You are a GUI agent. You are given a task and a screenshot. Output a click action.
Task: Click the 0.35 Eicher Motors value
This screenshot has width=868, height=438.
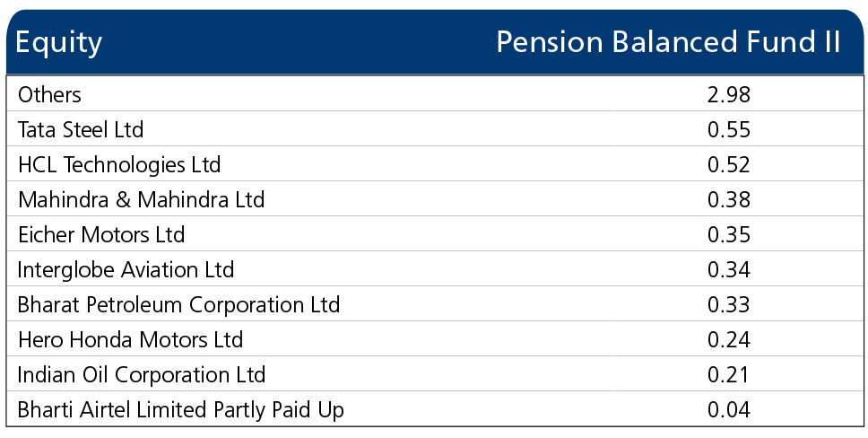point(728,234)
